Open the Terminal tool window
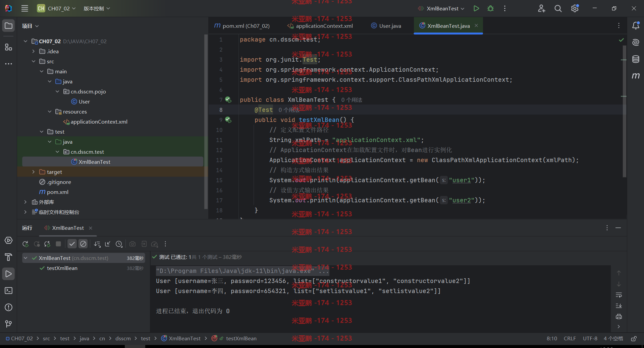Viewport: 644px width, 348px height. pyautogui.click(x=9, y=290)
